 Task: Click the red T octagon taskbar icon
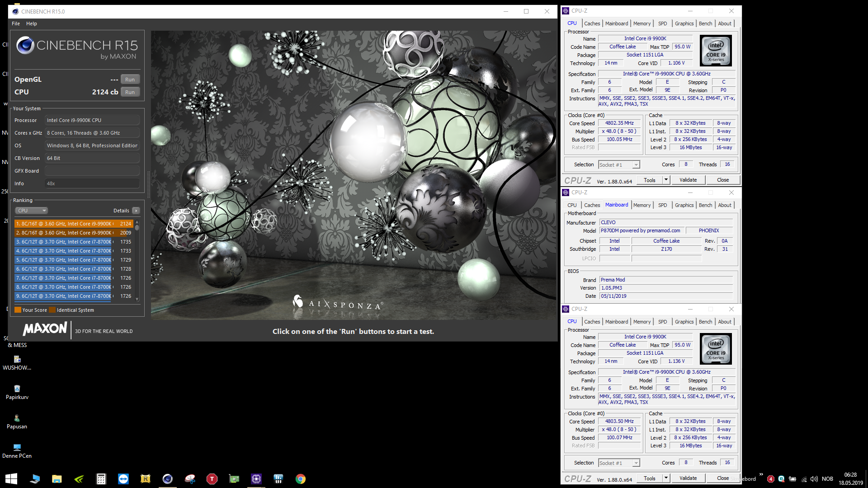click(212, 479)
